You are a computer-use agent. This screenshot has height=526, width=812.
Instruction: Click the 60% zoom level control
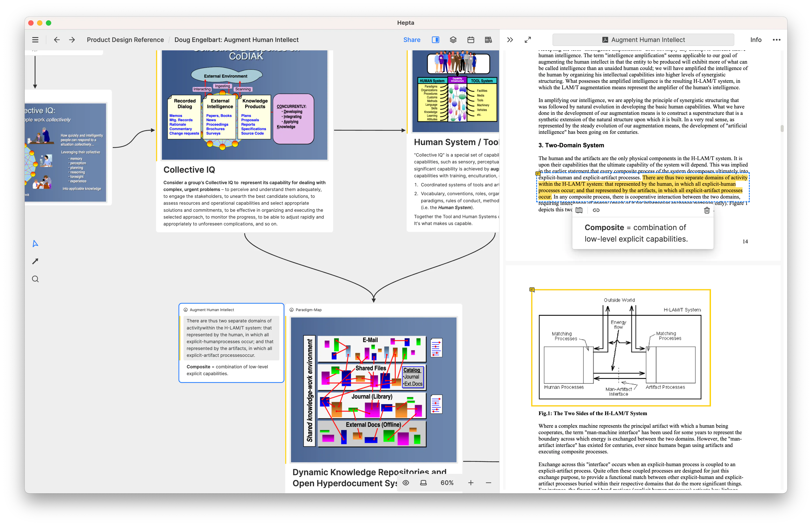tap(447, 483)
